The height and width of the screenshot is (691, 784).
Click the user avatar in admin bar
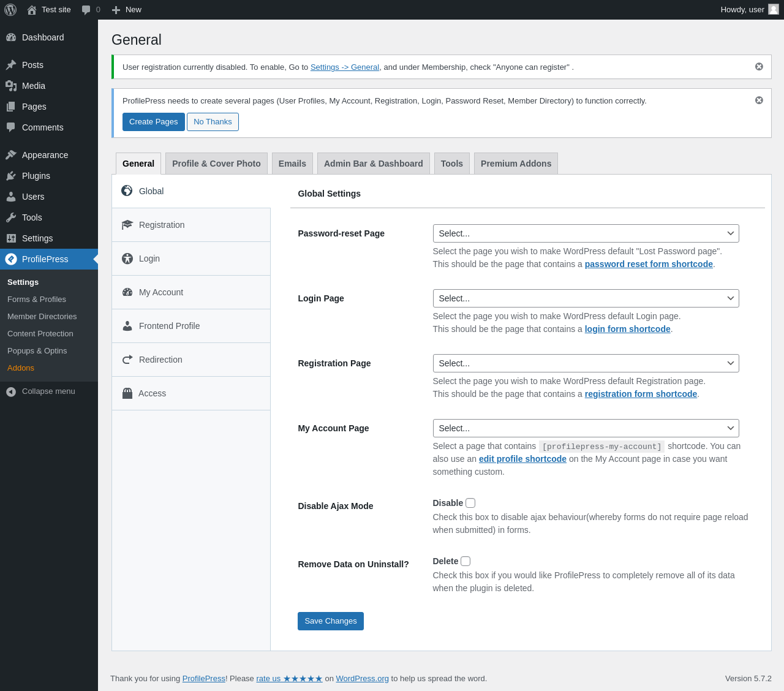click(774, 9)
